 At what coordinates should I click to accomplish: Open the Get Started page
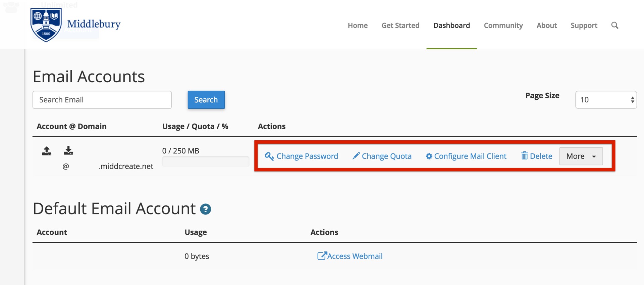(400, 26)
